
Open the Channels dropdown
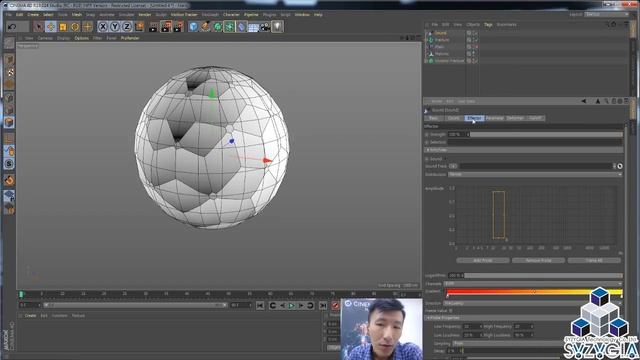pyautogui.click(x=533, y=284)
